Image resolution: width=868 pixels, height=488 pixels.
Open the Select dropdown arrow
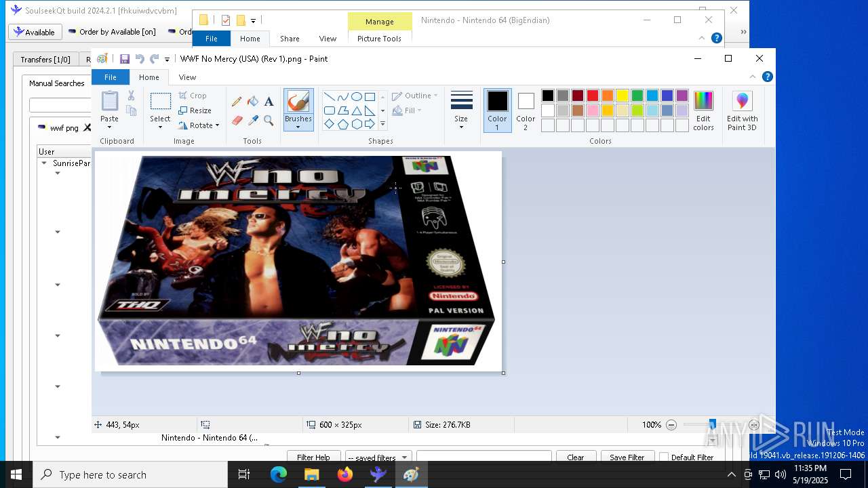[160, 127]
